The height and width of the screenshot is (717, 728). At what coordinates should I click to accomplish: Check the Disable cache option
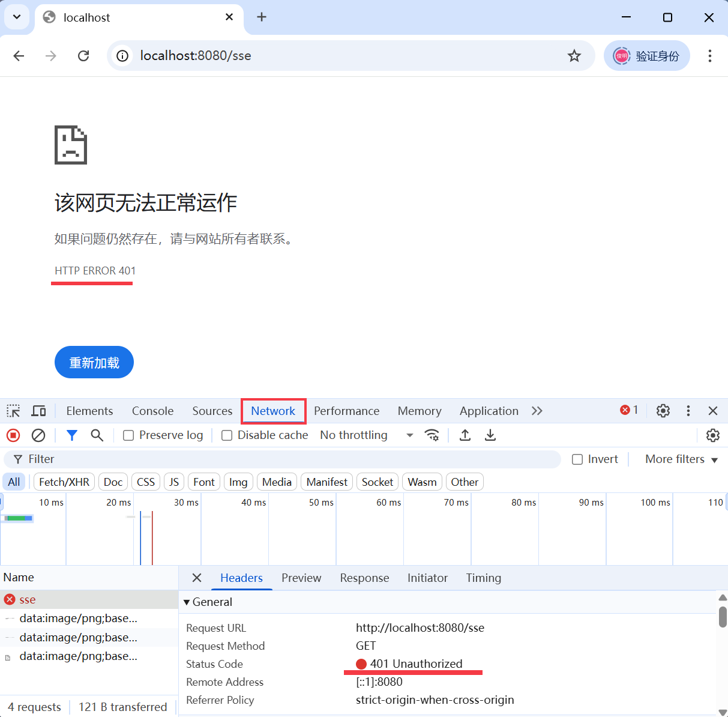227,435
